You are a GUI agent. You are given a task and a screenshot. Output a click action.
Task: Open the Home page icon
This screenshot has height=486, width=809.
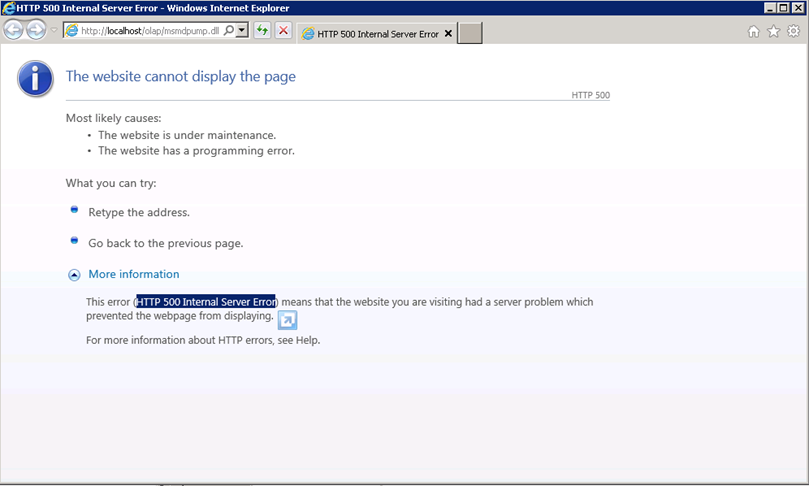coord(754,31)
